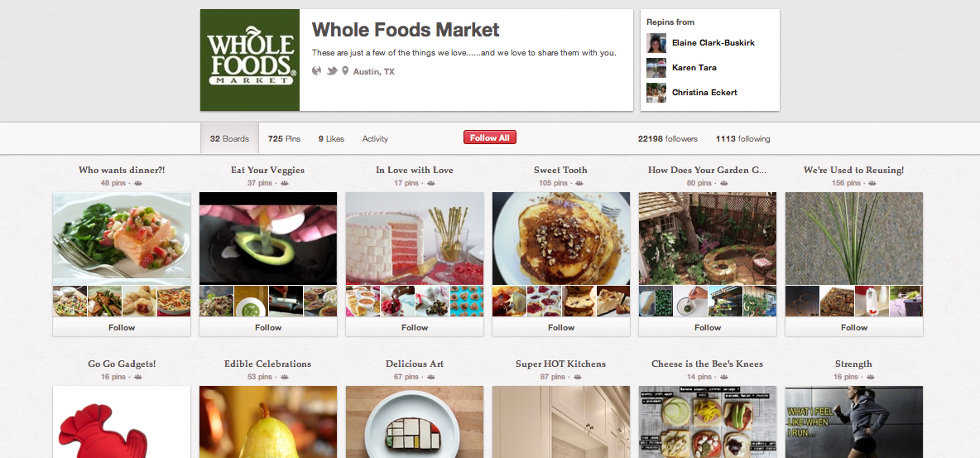This screenshot has height=458, width=980.
Task: Follow the Eat Your Veggies board
Action: pyautogui.click(x=268, y=327)
